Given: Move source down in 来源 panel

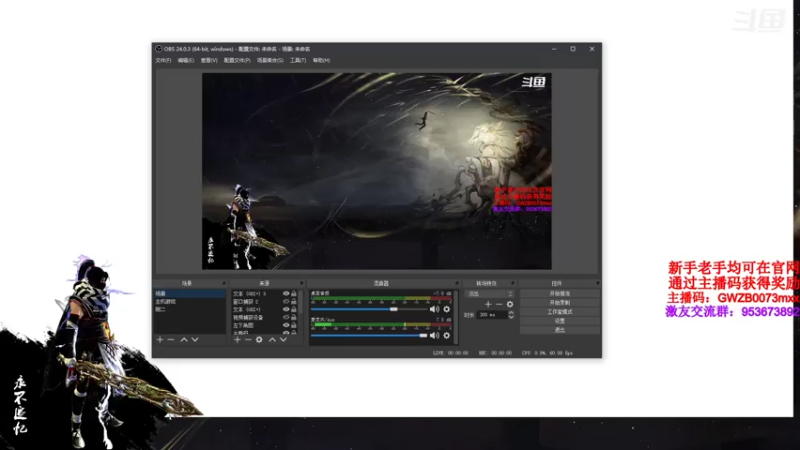Looking at the screenshot, I should click(x=283, y=340).
